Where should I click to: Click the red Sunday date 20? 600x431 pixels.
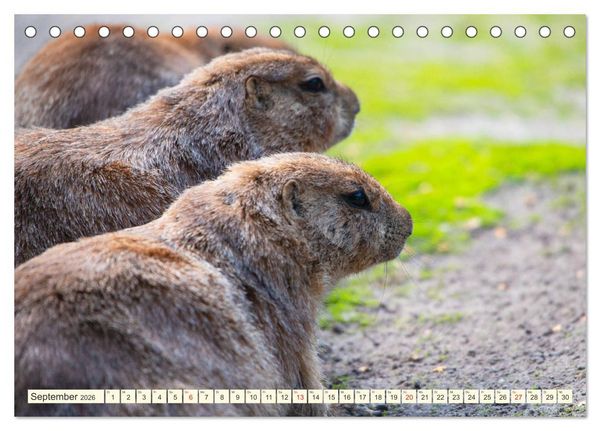[409, 397]
